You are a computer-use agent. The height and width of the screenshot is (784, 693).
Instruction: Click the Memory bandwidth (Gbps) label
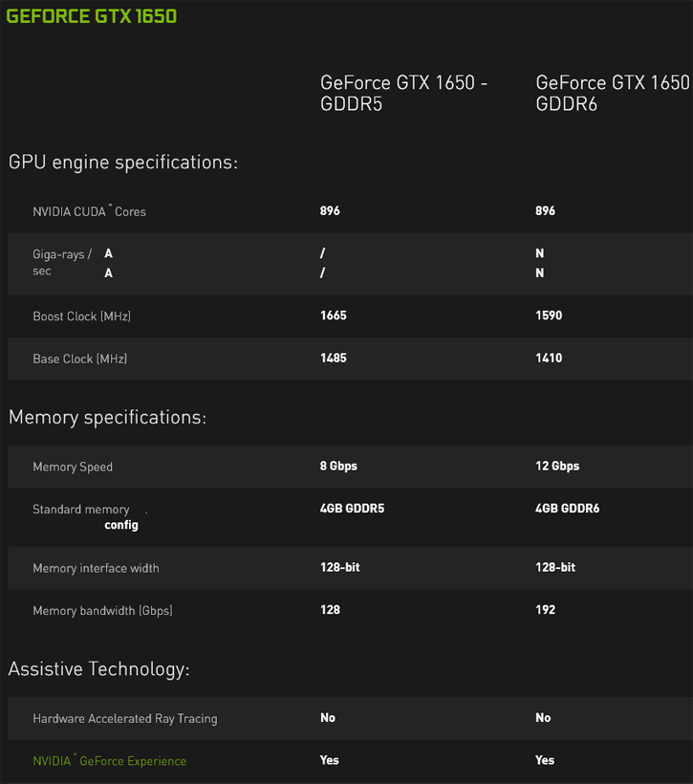tap(102, 611)
